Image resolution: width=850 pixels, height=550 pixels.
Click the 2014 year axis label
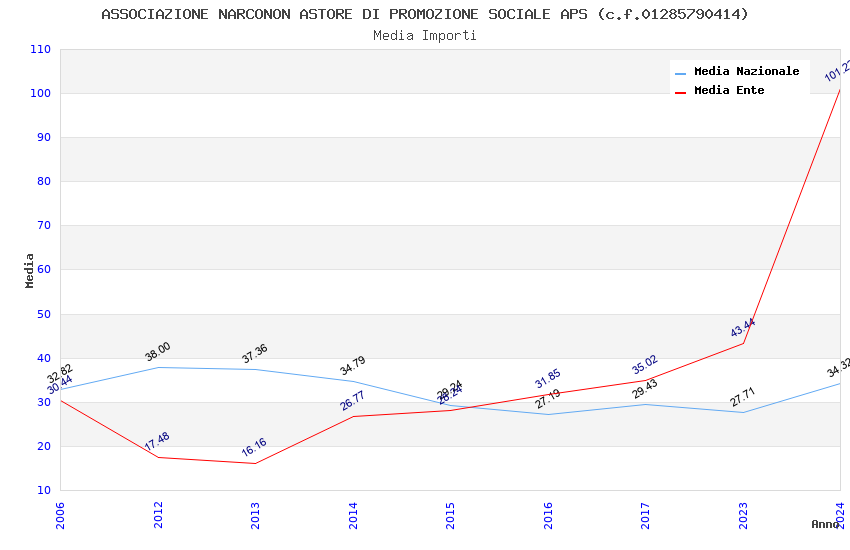[x=353, y=515]
